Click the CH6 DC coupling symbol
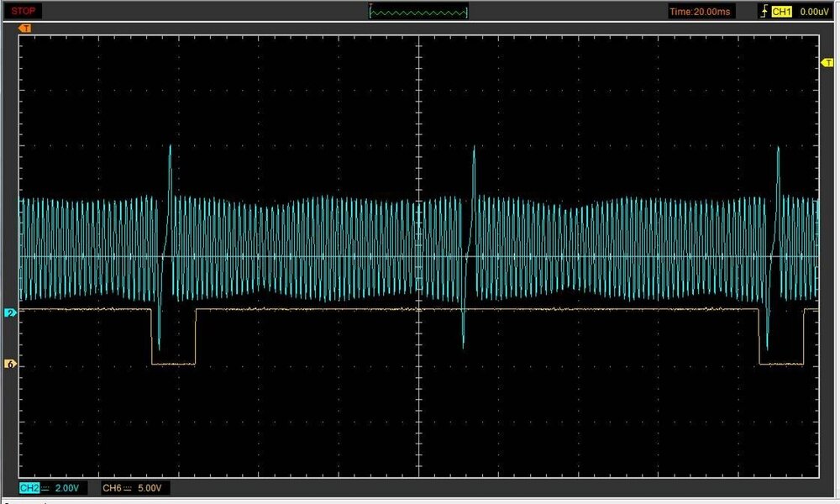This screenshot has width=840, height=504. 129,488
